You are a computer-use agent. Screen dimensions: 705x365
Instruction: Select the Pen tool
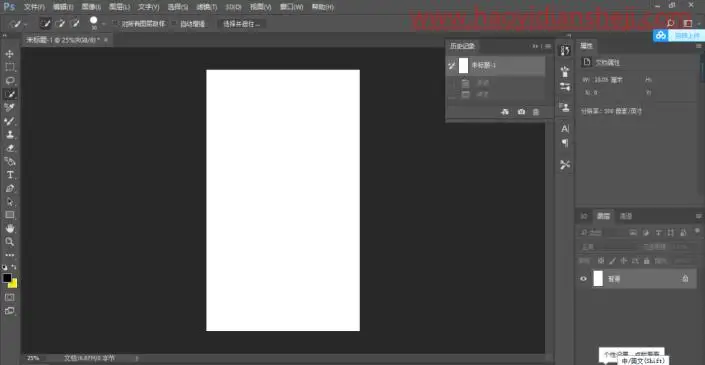click(x=9, y=188)
